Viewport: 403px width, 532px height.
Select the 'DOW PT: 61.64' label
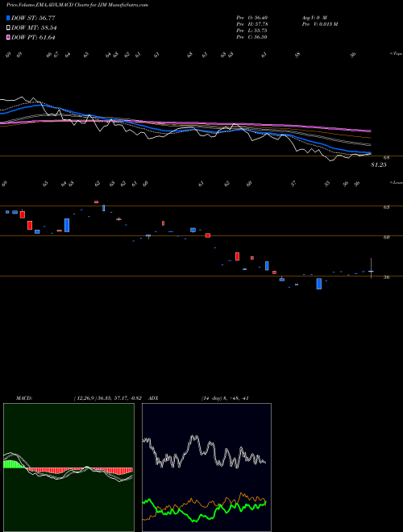coord(33,37)
